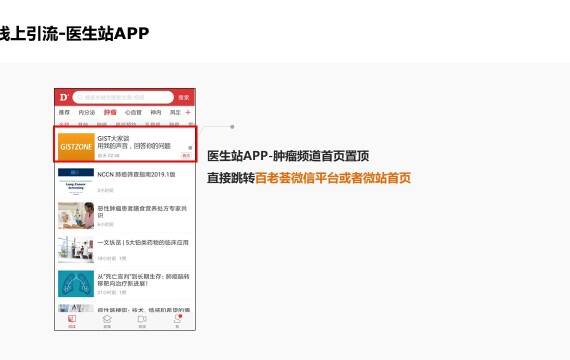
Task: Click into the app's search bar
Action: [123, 97]
